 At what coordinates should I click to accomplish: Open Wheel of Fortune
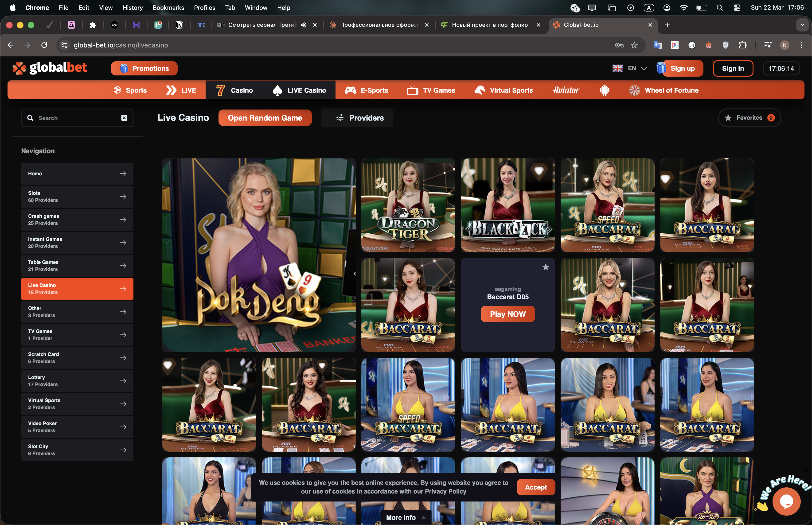[x=664, y=90]
